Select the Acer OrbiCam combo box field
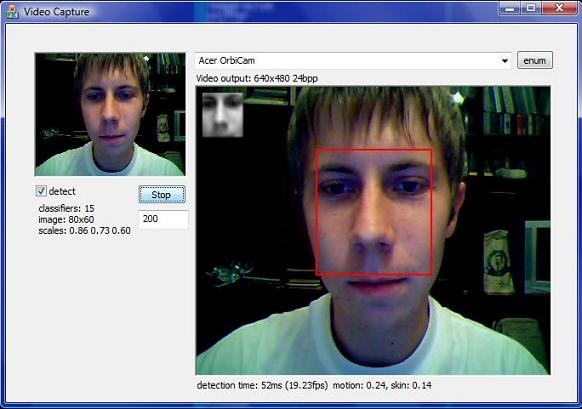The image size is (582, 409). [x=353, y=61]
